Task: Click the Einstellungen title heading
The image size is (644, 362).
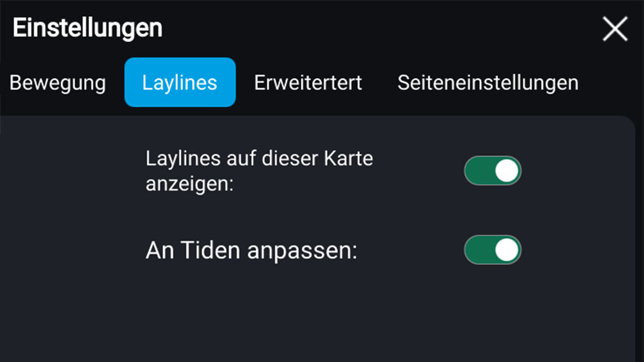Action: 88,29
